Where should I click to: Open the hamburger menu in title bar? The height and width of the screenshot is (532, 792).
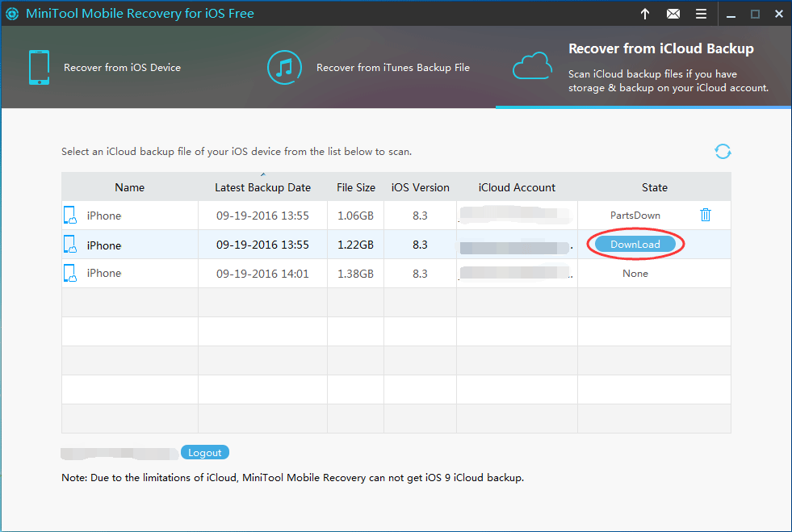click(701, 14)
